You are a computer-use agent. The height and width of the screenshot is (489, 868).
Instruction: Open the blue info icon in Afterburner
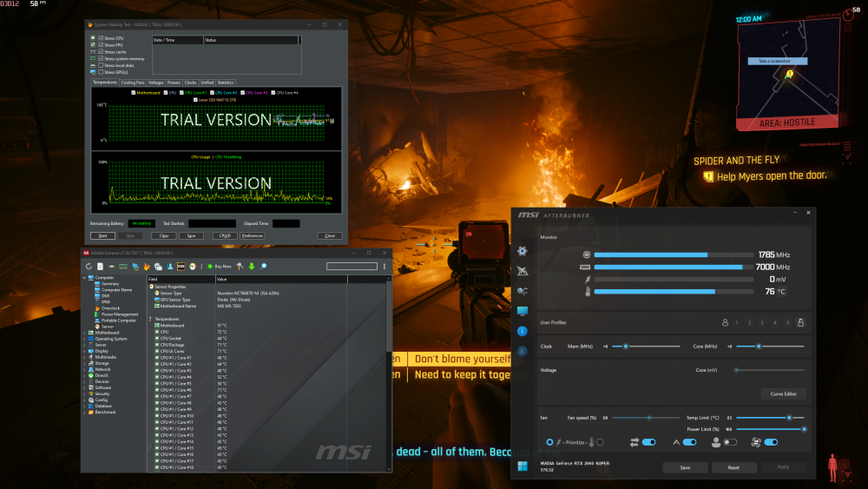click(522, 331)
